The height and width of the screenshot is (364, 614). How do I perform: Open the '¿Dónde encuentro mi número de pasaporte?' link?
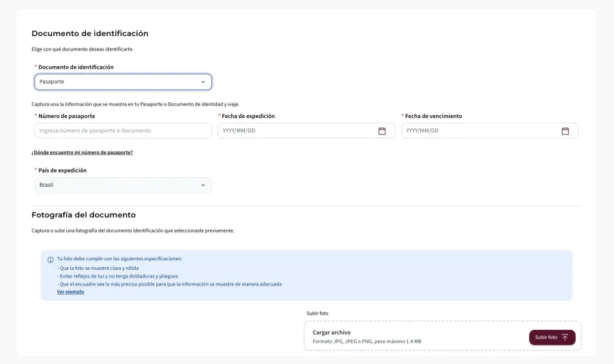82,153
